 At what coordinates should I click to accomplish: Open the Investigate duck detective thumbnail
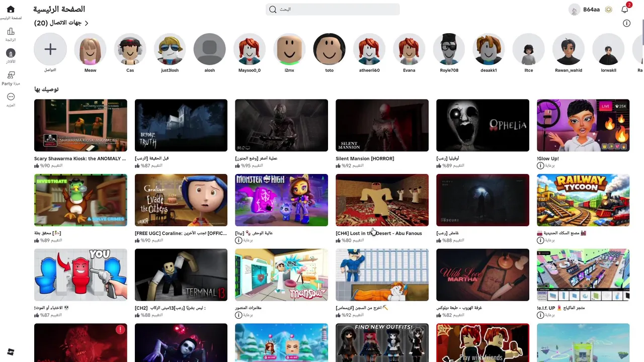coord(80,200)
